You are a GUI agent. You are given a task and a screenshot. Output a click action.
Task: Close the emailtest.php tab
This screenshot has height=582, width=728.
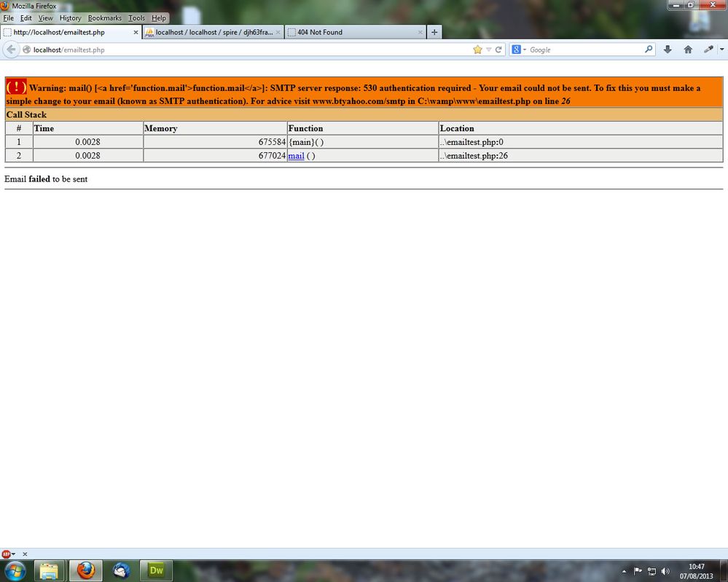click(x=136, y=33)
